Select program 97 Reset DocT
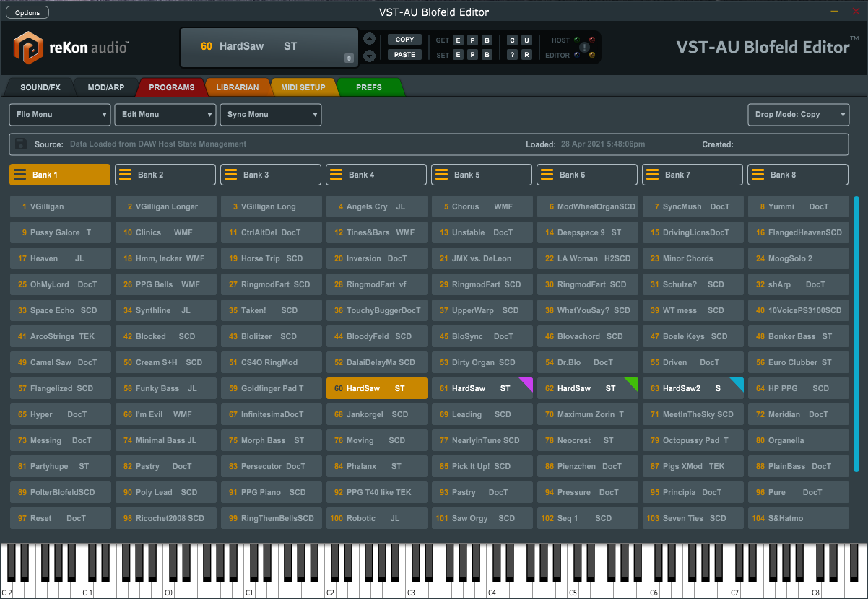 pyautogui.click(x=61, y=518)
